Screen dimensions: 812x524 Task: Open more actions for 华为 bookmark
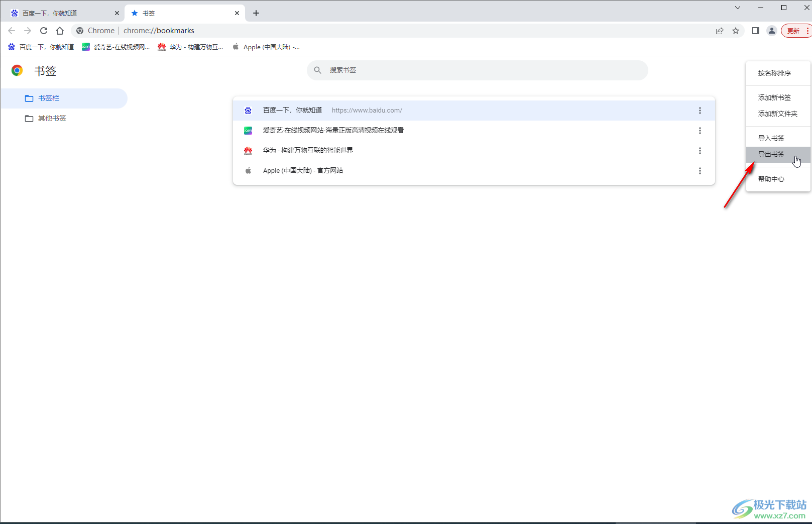click(700, 151)
